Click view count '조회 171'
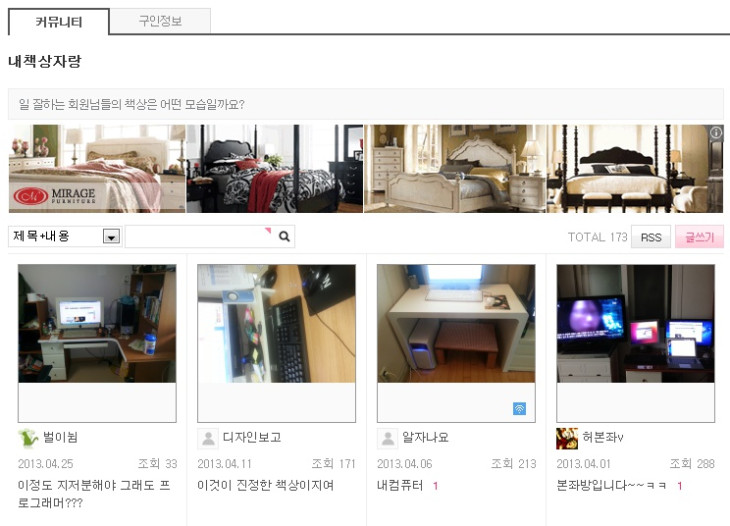730x526 pixels. (333, 464)
